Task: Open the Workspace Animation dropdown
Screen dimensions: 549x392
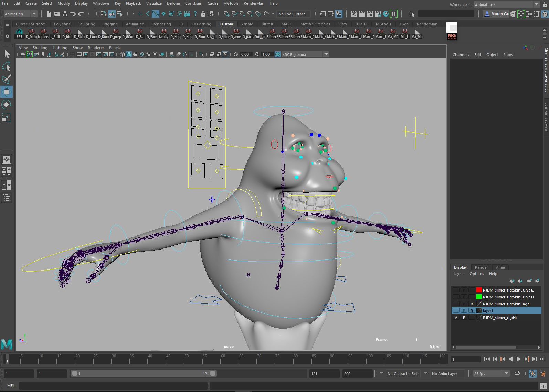Action: [507, 5]
